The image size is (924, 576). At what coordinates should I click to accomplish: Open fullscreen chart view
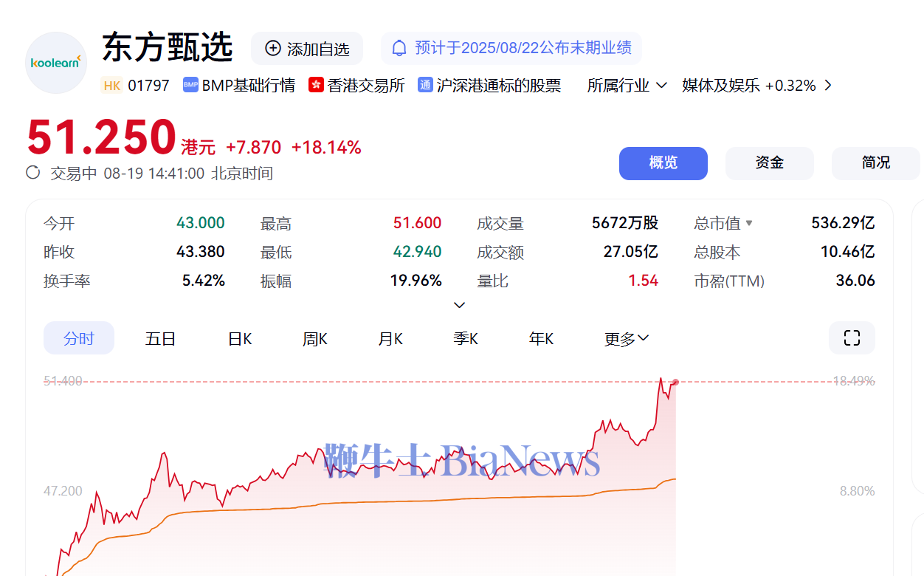click(852, 338)
